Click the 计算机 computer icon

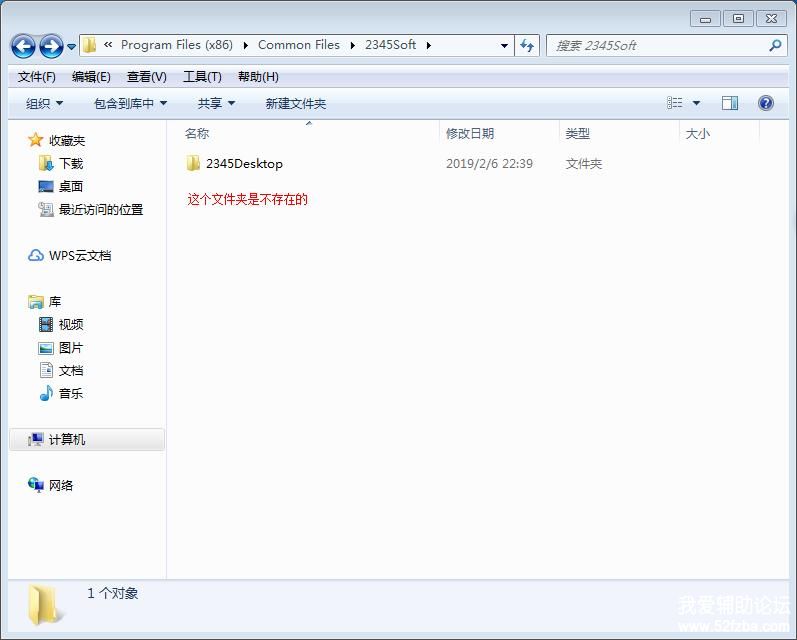pos(36,439)
